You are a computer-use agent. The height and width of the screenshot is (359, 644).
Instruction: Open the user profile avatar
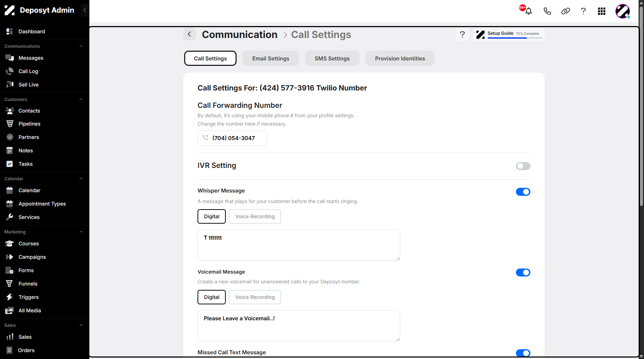click(x=623, y=11)
